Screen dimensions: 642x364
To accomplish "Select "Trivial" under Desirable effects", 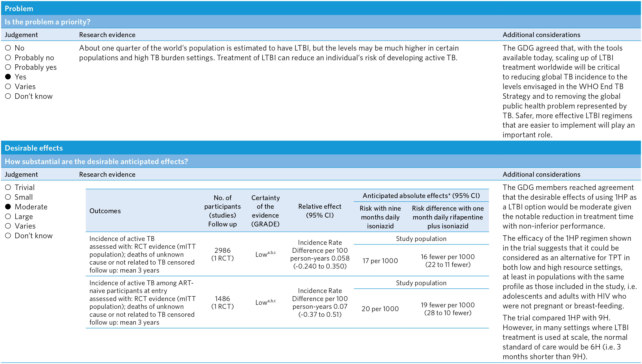I will point(8,187).
